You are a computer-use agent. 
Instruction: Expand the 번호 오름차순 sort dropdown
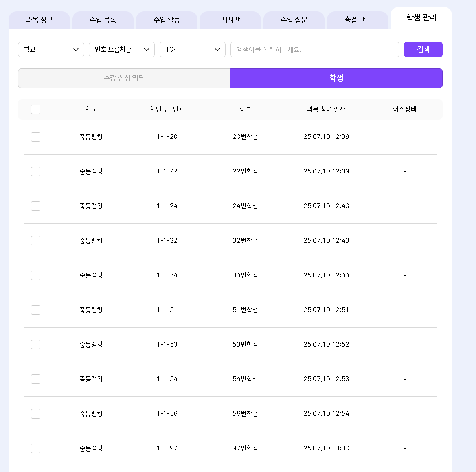[122, 50]
